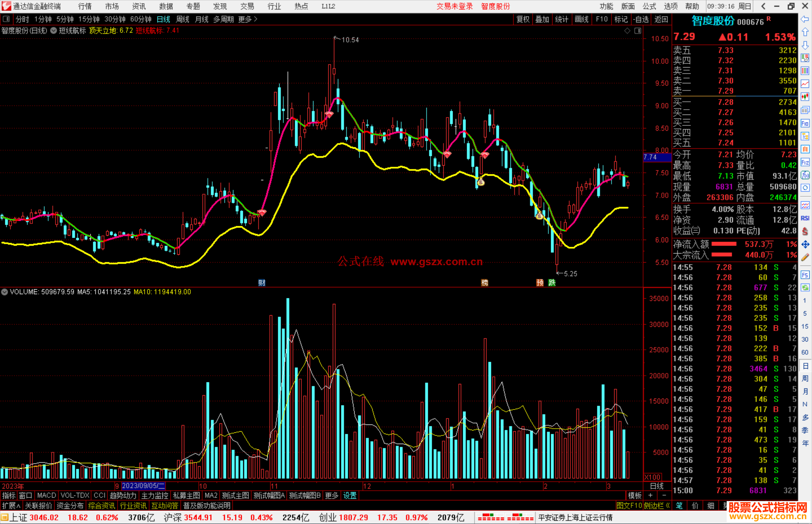Expand the VOLUME indicator dropdown arrow
Image resolution: width=812 pixels, height=524 pixels.
click(x=5, y=292)
